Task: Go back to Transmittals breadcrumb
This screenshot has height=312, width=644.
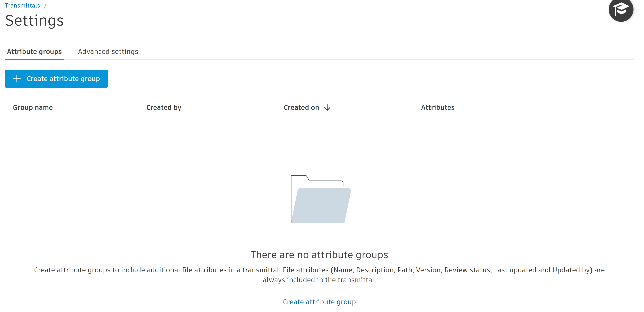Action: point(22,6)
